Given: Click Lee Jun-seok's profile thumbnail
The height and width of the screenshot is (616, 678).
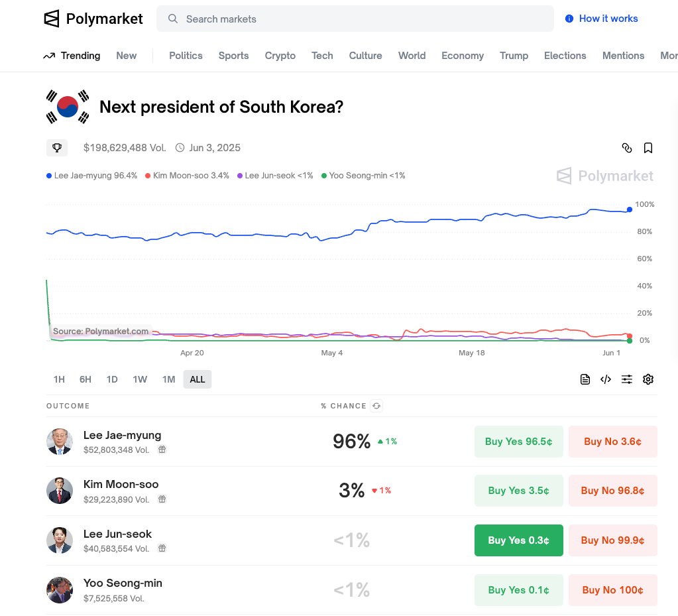Looking at the screenshot, I should point(60,540).
